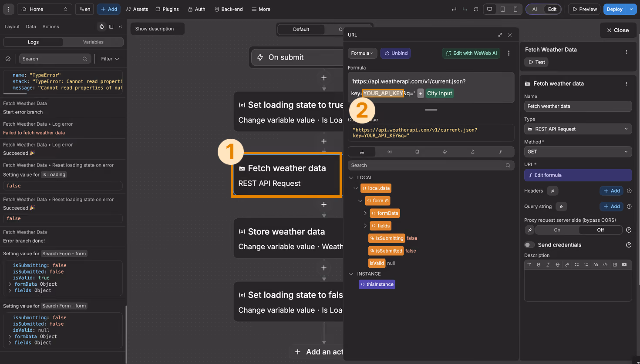Bind Proxy request setting with plug icon
Viewport: 640px width, 364px height.
pos(529,230)
